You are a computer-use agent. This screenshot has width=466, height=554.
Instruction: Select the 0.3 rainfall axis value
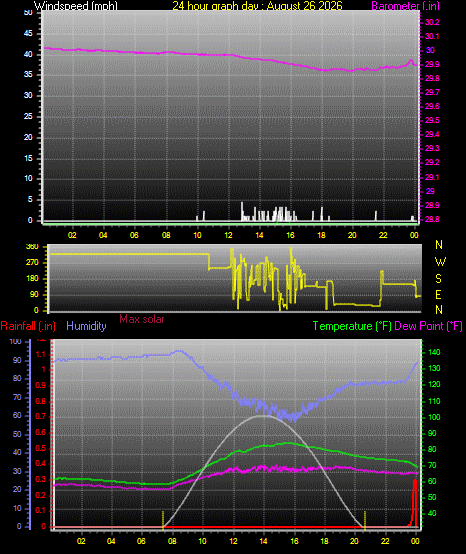[41, 479]
